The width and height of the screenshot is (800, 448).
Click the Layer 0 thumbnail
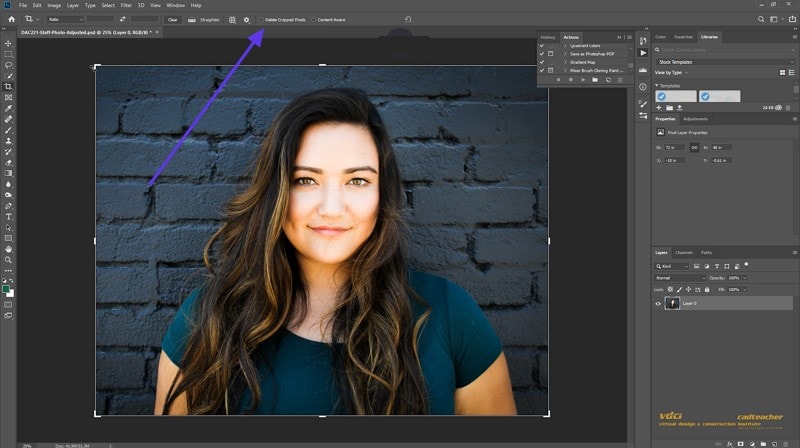click(x=672, y=304)
